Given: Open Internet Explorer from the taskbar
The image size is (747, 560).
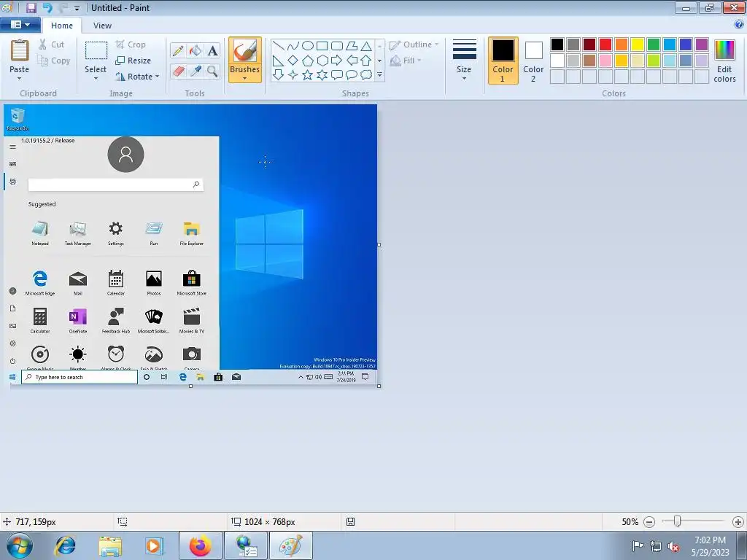Looking at the screenshot, I should tap(65, 545).
